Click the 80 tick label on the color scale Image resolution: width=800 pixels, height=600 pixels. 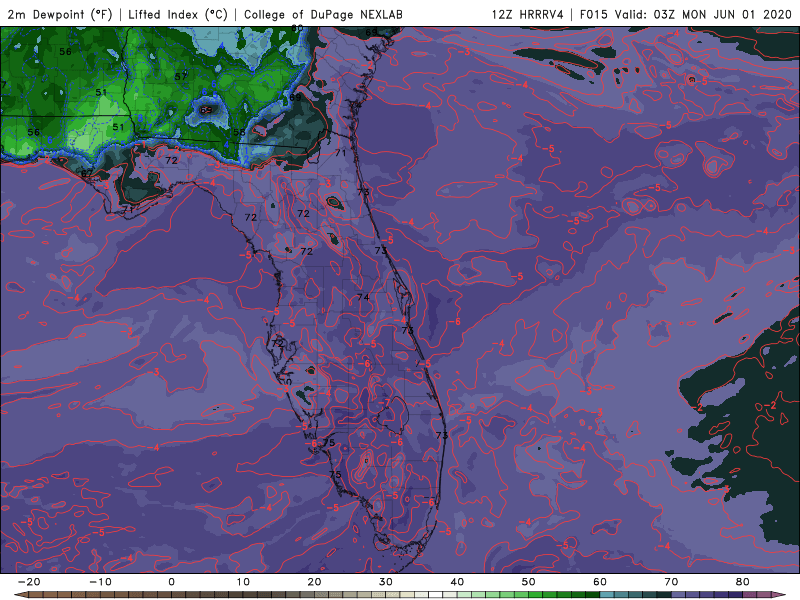743,582
